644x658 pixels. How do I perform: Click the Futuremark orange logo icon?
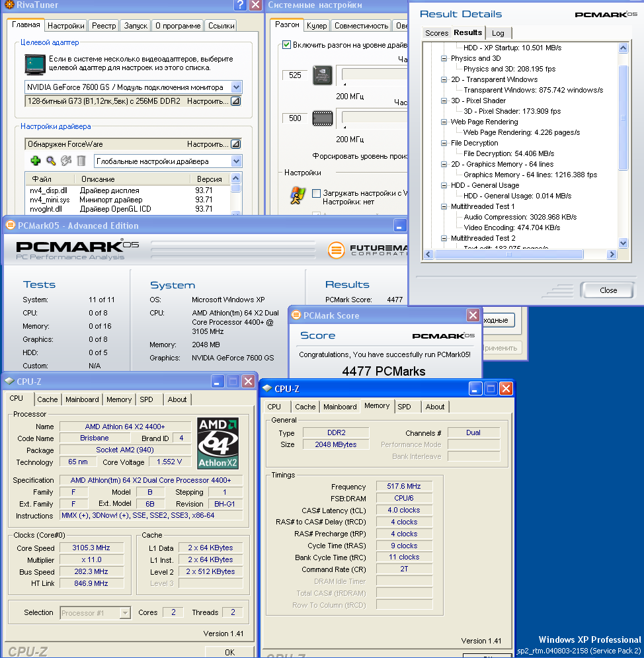(x=336, y=250)
